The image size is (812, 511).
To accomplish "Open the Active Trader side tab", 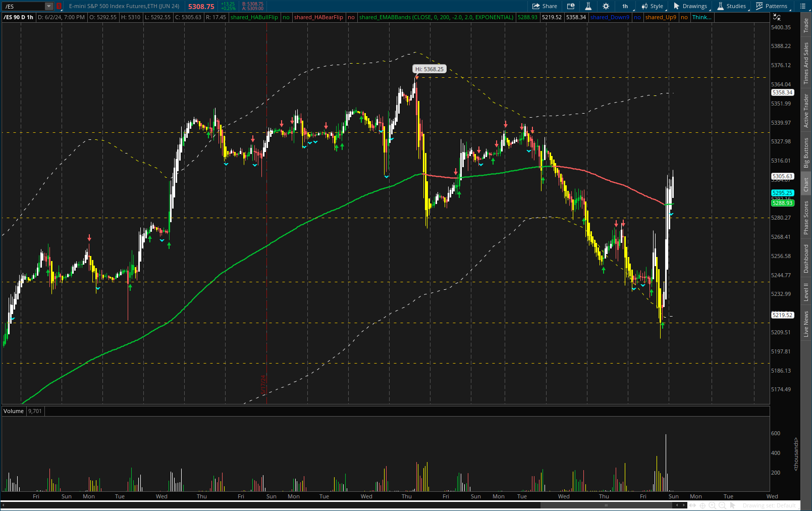I will (806, 111).
